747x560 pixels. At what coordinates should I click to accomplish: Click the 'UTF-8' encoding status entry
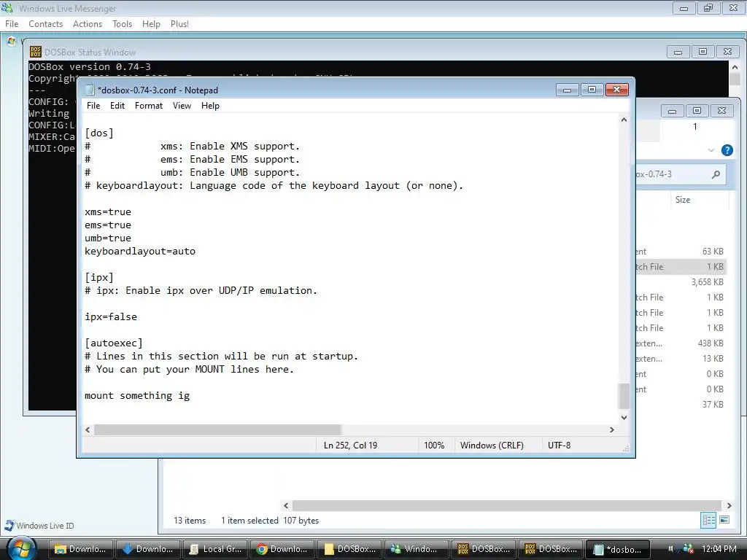(560, 446)
